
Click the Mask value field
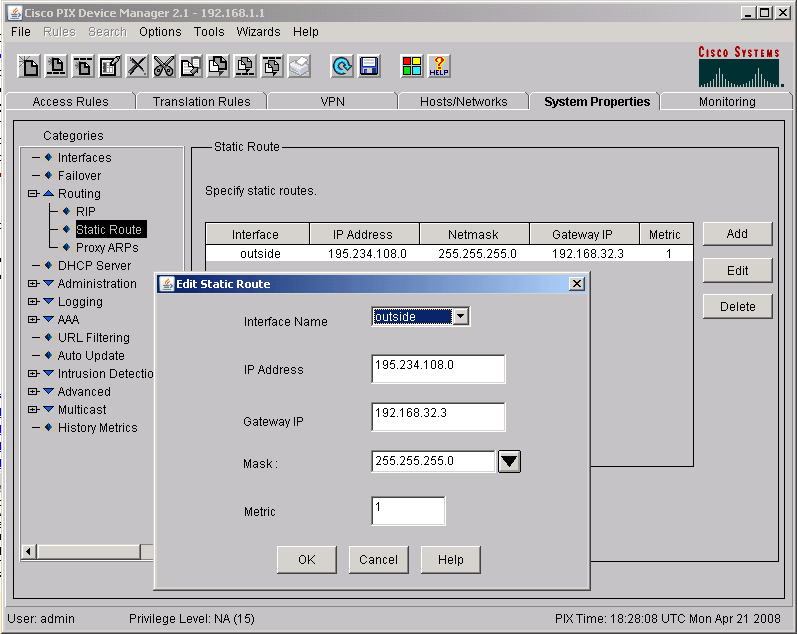tap(434, 462)
